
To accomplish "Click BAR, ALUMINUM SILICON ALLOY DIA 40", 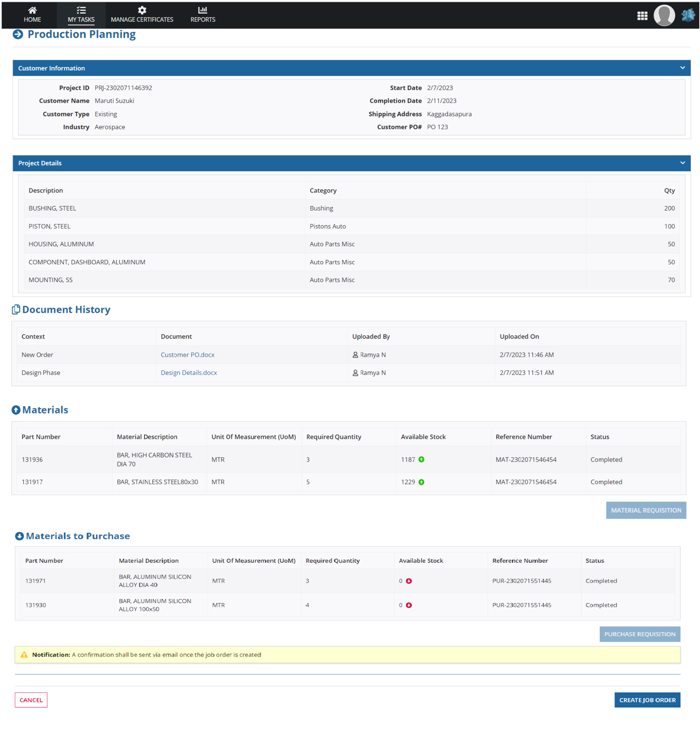I will point(155,581).
